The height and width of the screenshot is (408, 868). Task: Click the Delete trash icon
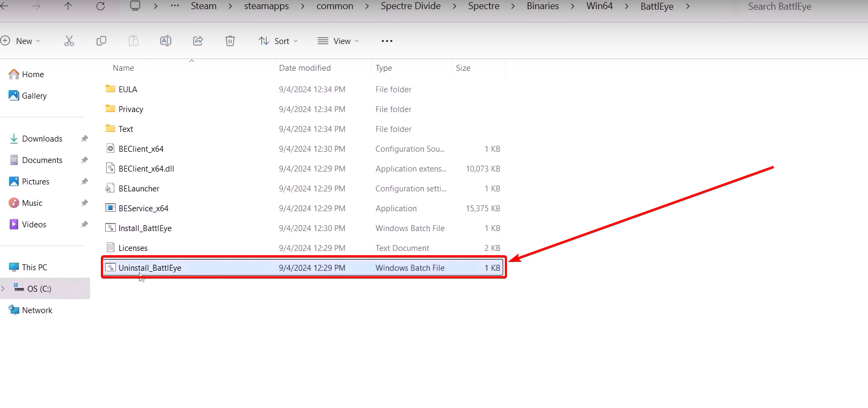(x=230, y=41)
